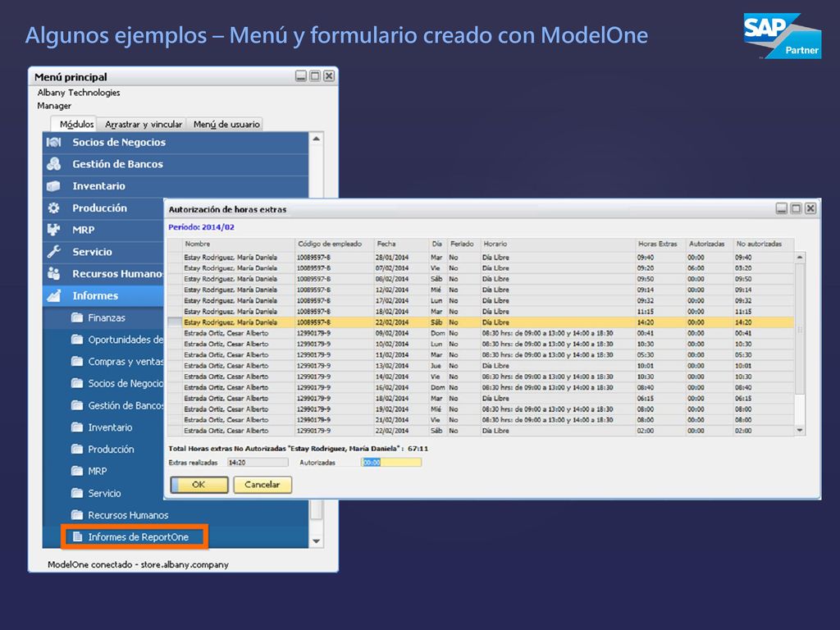This screenshot has height=630, width=840.
Task: Click the Período: 2014/02 label
Action: (202, 227)
